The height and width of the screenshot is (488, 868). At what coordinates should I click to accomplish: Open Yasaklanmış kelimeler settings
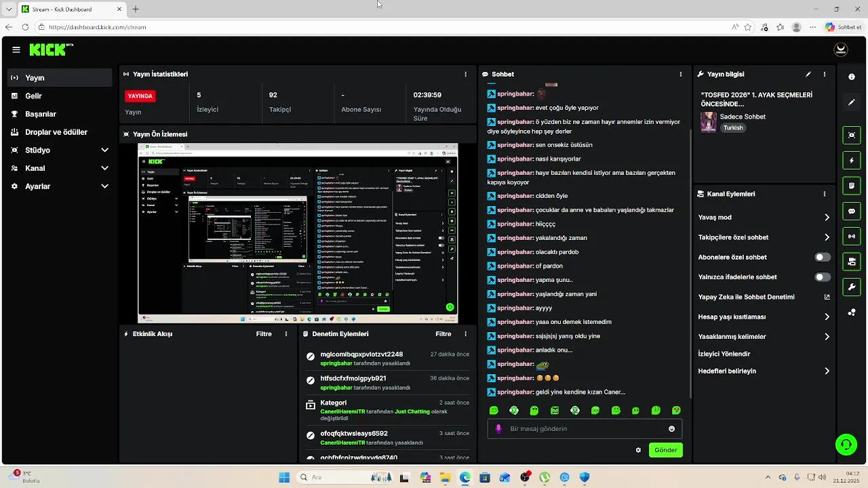pos(764,337)
